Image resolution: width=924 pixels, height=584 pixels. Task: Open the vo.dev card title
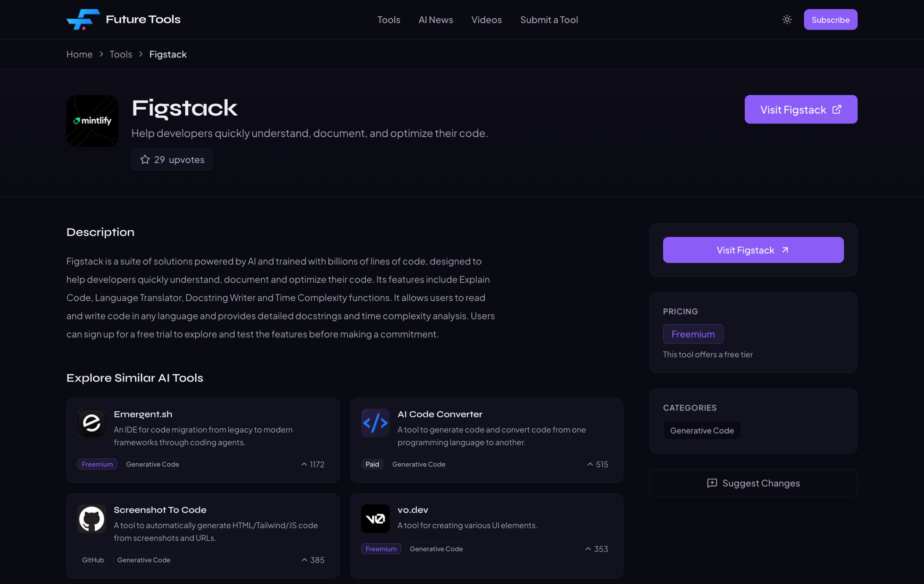[x=413, y=510]
